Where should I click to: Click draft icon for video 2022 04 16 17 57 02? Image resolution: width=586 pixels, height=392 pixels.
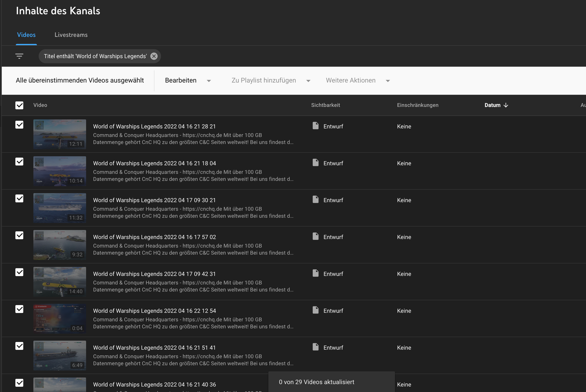pos(315,237)
